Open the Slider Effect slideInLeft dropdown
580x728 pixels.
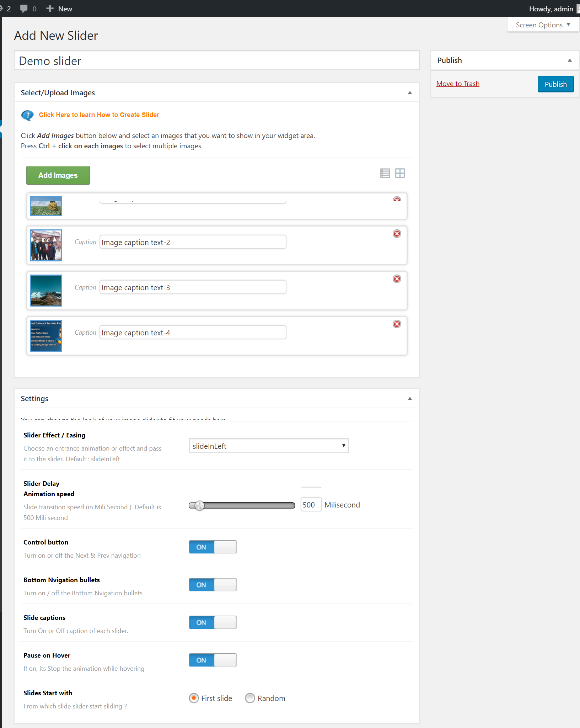coord(269,446)
